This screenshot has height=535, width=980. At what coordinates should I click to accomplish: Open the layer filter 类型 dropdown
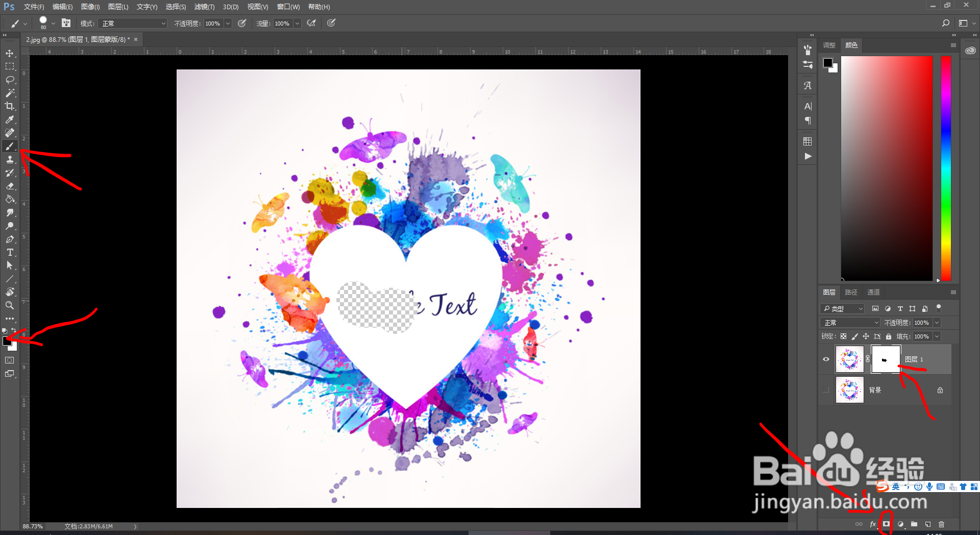pos(843,308)
